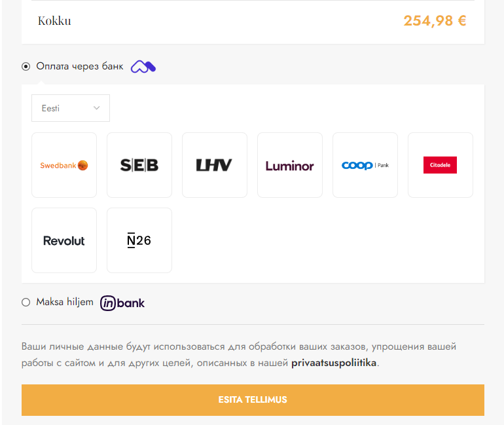Click the 'Maksa hiljem' label text

click(x=65, y=302)
